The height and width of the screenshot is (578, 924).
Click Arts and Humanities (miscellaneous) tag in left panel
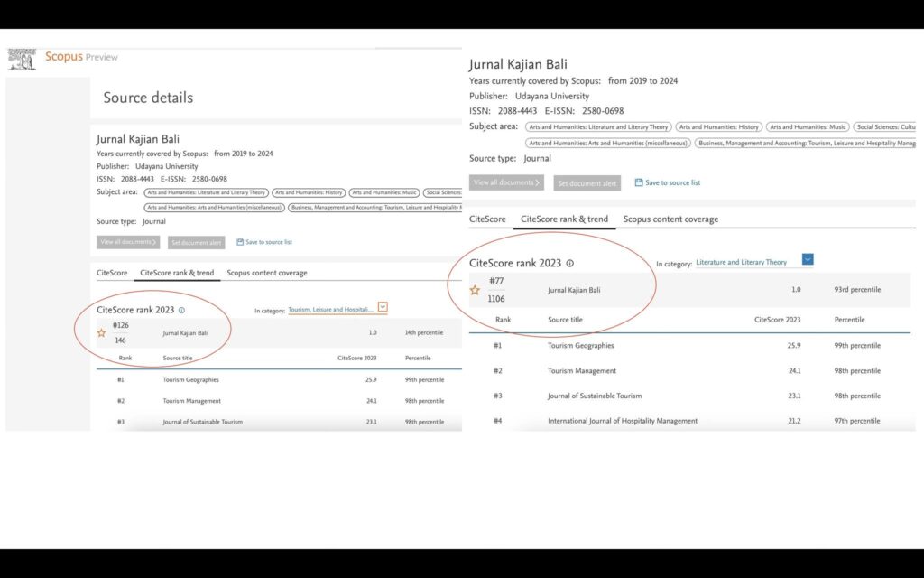(x=215, y=208)
